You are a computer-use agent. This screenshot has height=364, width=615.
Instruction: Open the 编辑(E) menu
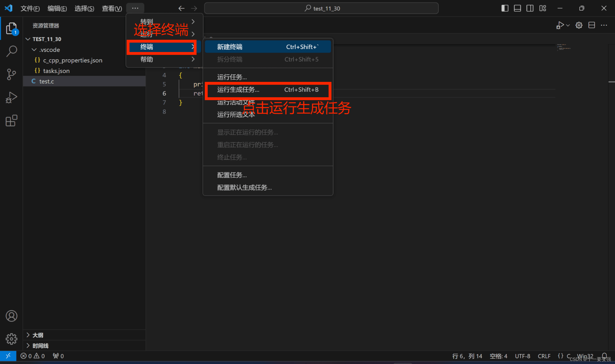pyautogui.click(x=57, y=8)
